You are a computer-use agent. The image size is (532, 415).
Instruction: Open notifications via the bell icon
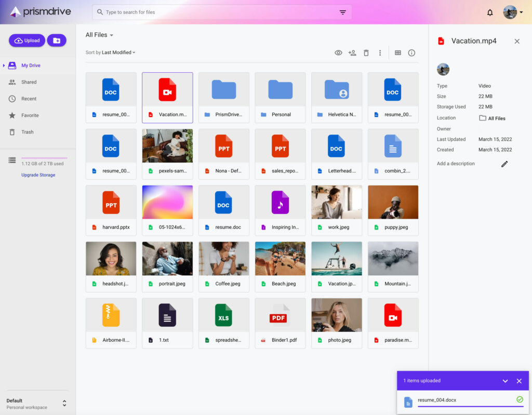(489, 12)
